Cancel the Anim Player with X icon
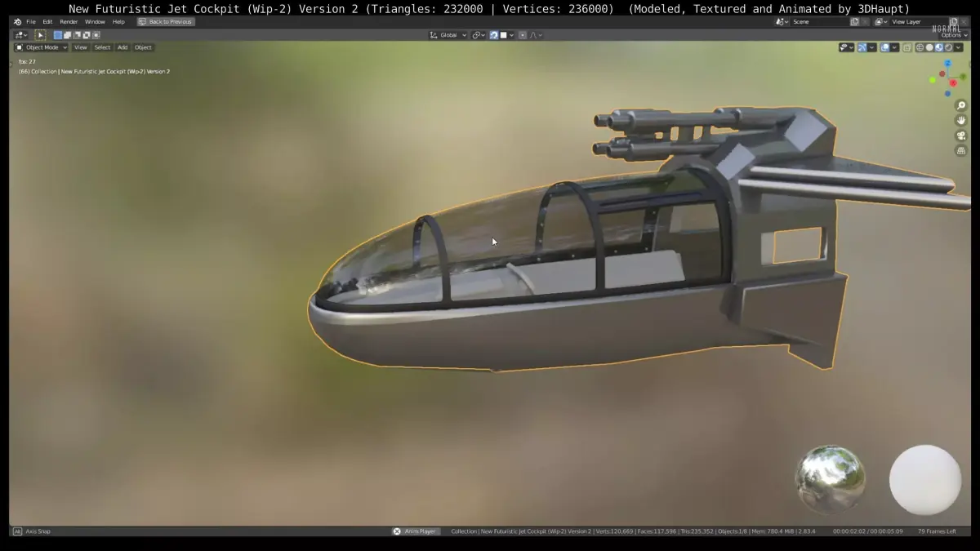The width and height of the screenshot is (980, 551). pyautogui.click(x=397, y=531)
